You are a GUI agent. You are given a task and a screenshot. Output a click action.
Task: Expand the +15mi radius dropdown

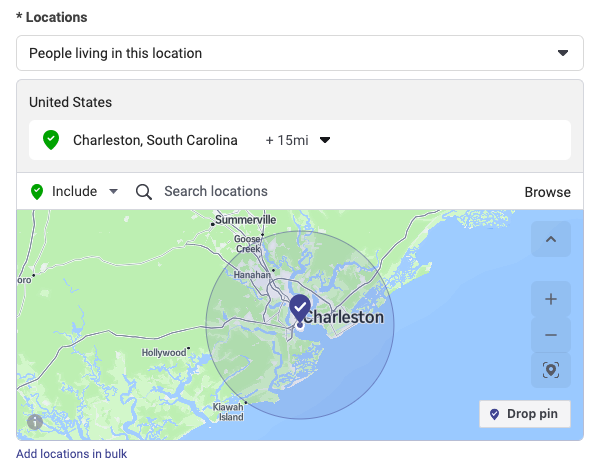pyautogui.click(x=298, y=140)
